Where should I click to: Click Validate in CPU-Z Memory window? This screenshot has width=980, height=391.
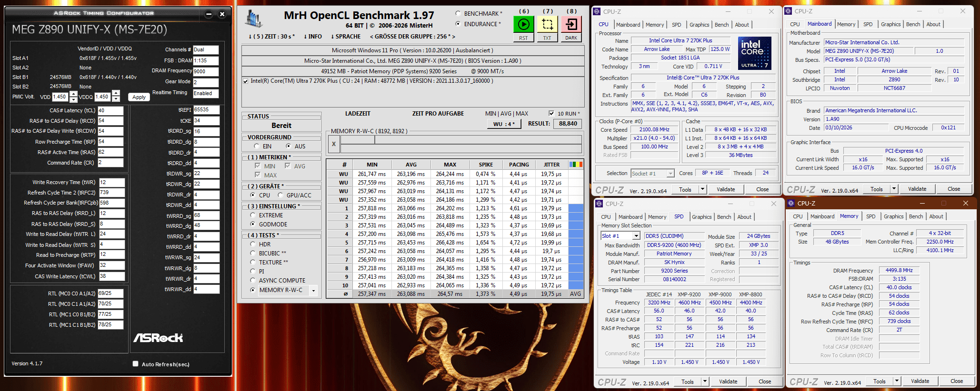click(x=920, y=381)
